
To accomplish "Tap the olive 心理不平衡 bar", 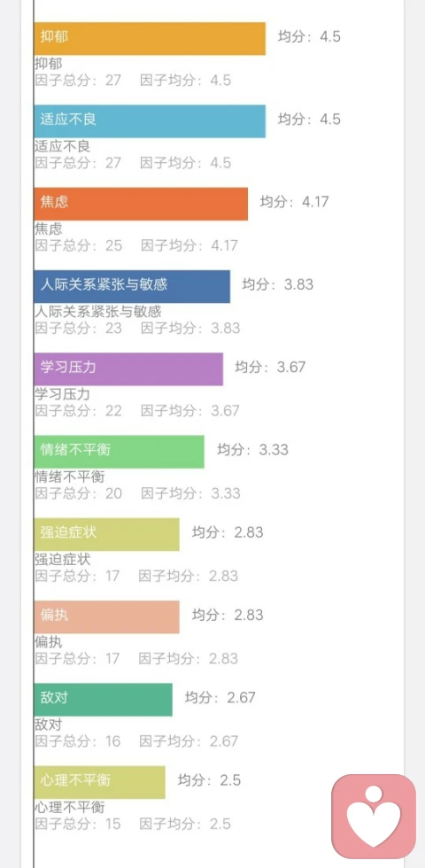I will 99,782.
